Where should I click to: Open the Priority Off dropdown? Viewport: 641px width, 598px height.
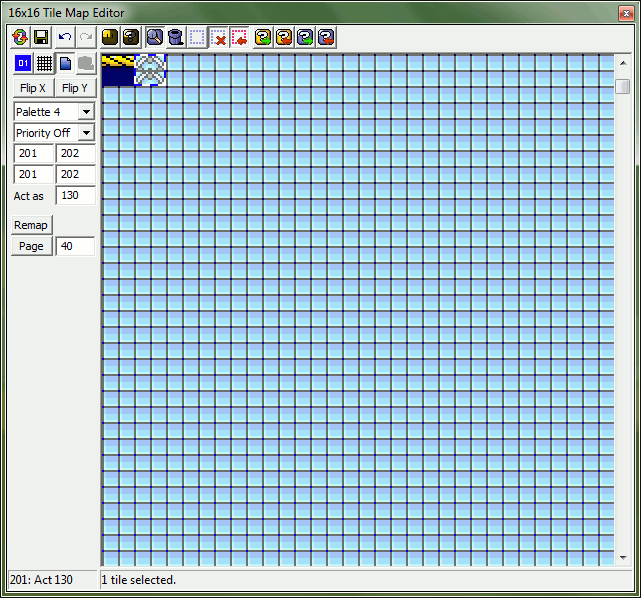click(x=54, y=133)
